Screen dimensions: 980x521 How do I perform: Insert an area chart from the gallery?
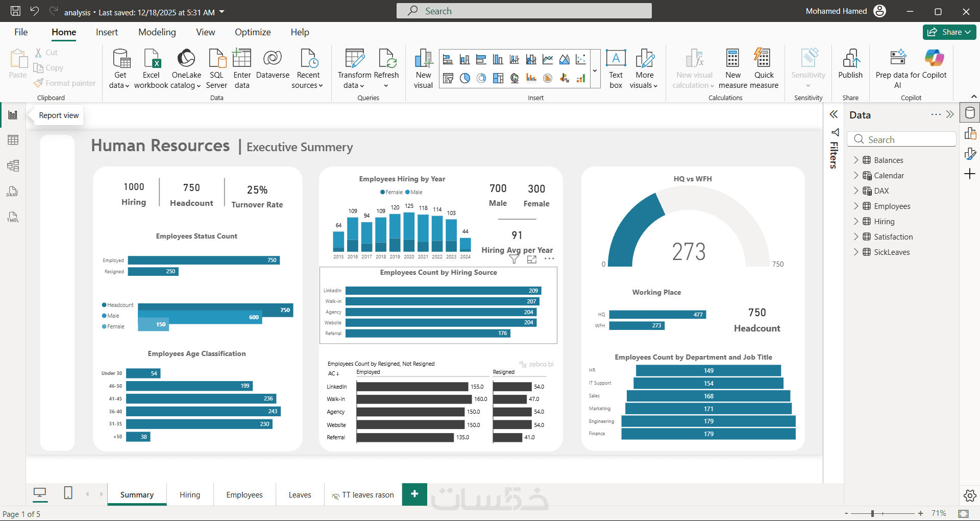tap(564, 60)
